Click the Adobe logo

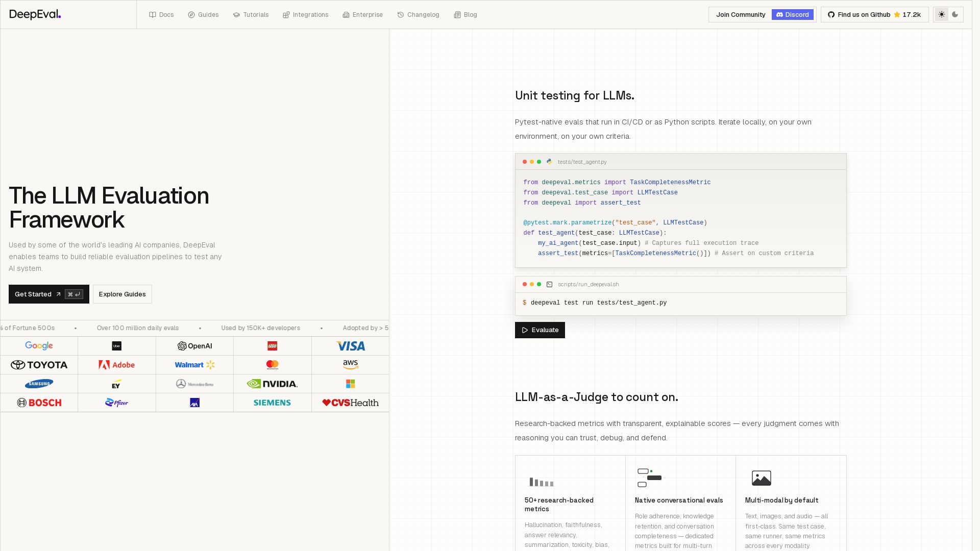point(117,365)
